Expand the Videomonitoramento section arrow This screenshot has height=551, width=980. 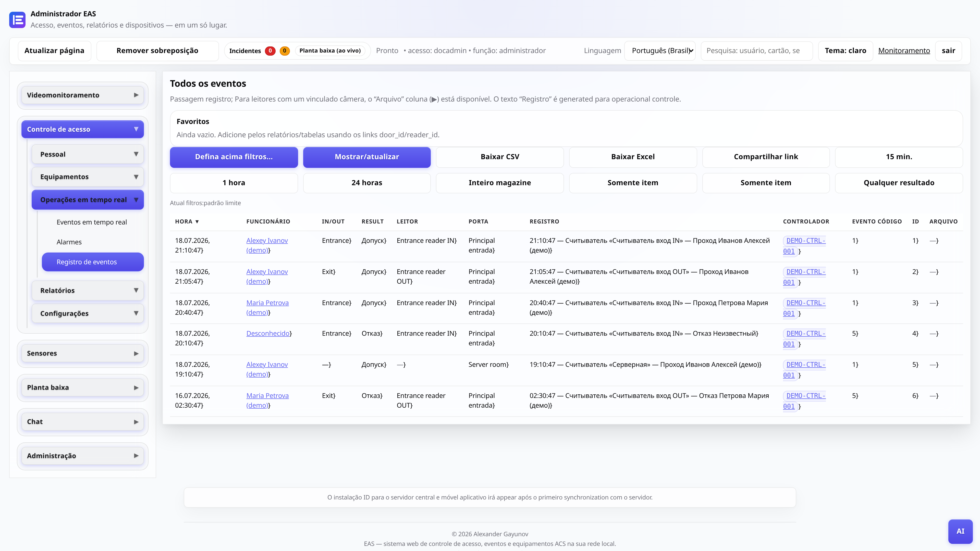136,95
